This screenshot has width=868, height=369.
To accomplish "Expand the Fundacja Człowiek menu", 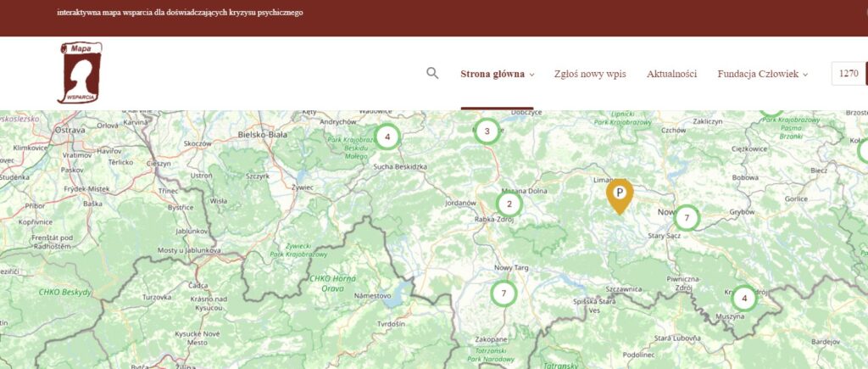I will pyautogui.click(x=762, y=74).
